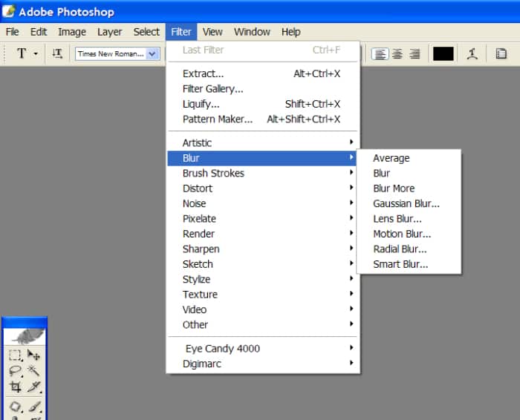This screenshot has height=420, width=520.
Task: Expand the Sharpen filter submenu
Action: [x=261, y=249]
